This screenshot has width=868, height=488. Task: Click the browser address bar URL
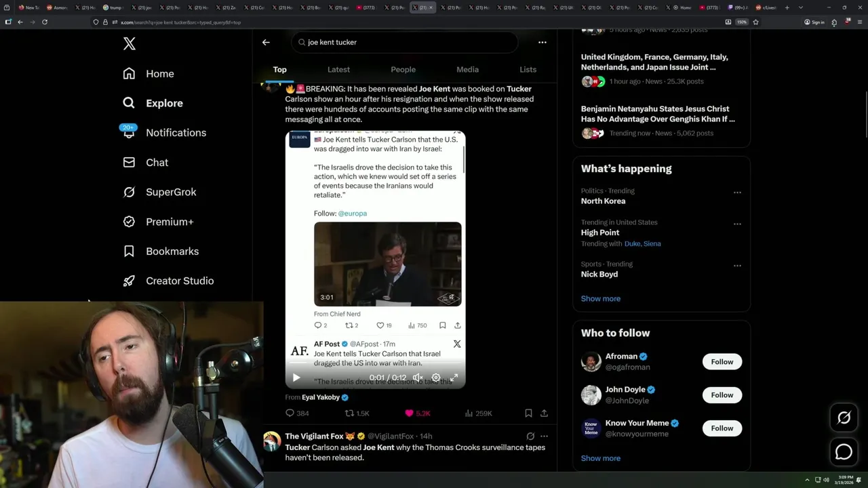[x=180, y=22]
